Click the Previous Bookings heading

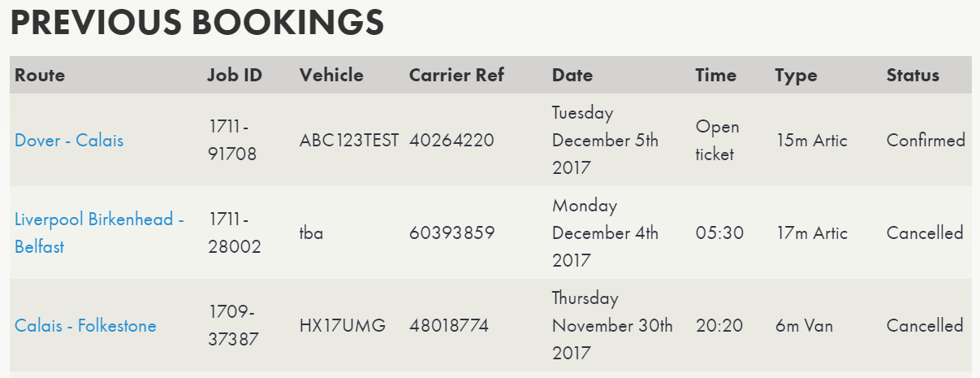[196, 23]
